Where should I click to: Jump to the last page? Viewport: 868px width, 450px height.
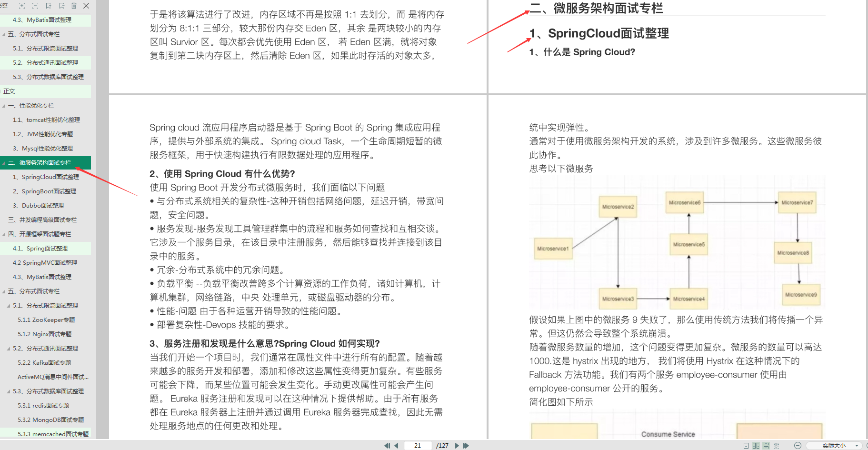point(466,446)
